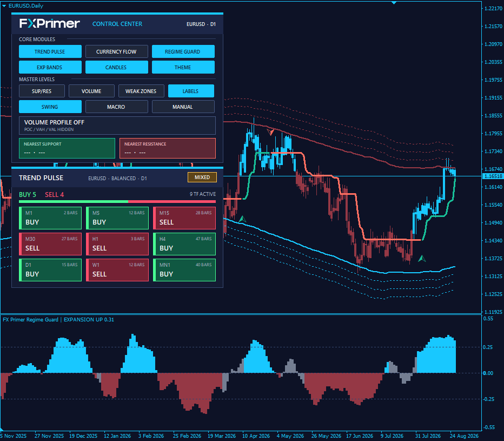Click the green-red buy/sell ratio bar
The image size is (504, 441).
click(117, 202)
